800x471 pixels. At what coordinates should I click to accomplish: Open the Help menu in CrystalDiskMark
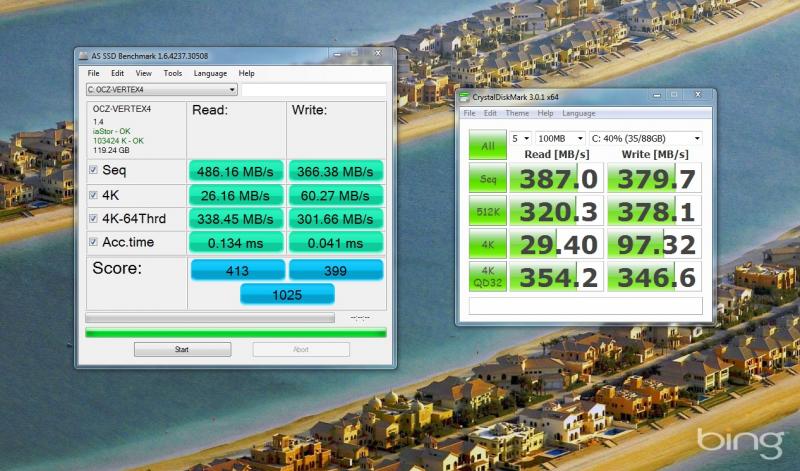click(x=545, y=113)
